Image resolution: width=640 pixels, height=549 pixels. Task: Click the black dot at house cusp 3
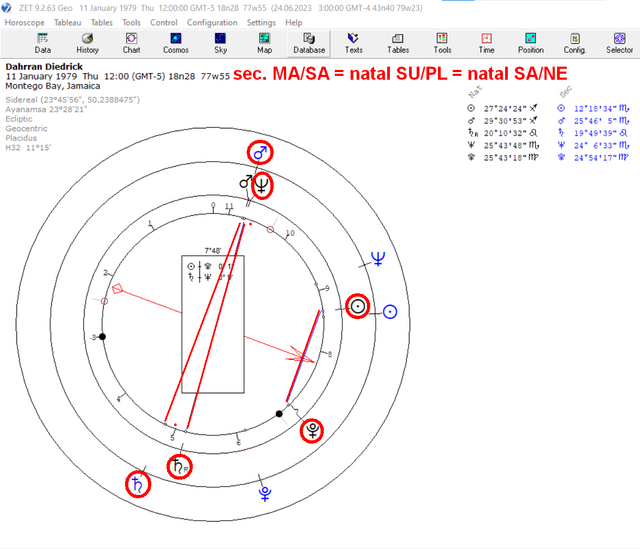coord(102,337)
